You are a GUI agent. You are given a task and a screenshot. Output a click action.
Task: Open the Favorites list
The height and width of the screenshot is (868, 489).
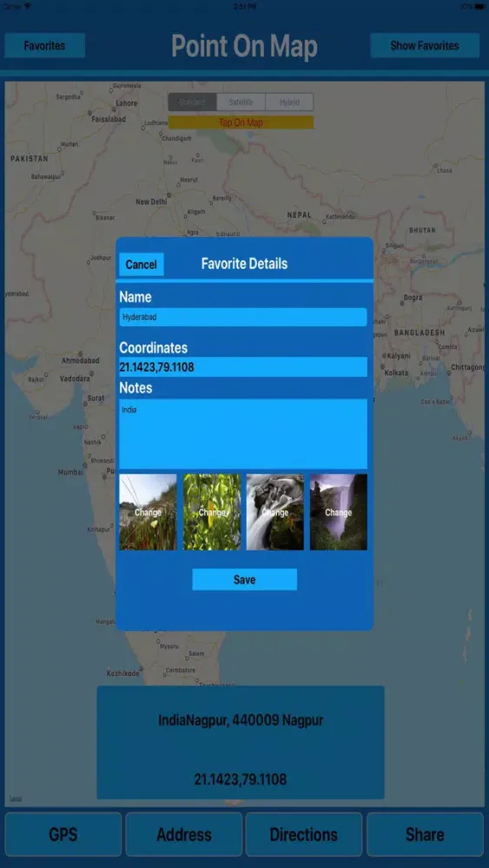click(44, 45)
